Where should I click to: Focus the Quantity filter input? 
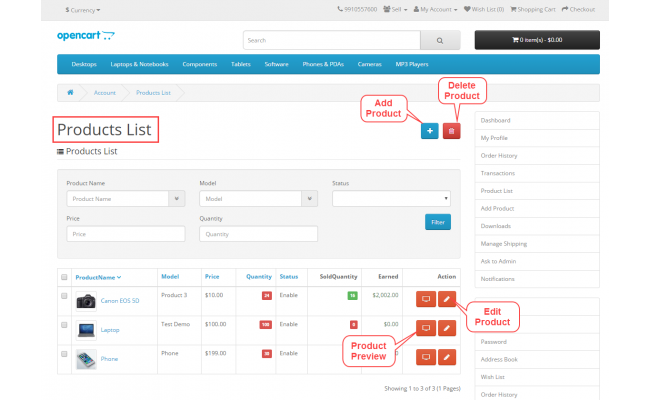(x=258, y=234)
